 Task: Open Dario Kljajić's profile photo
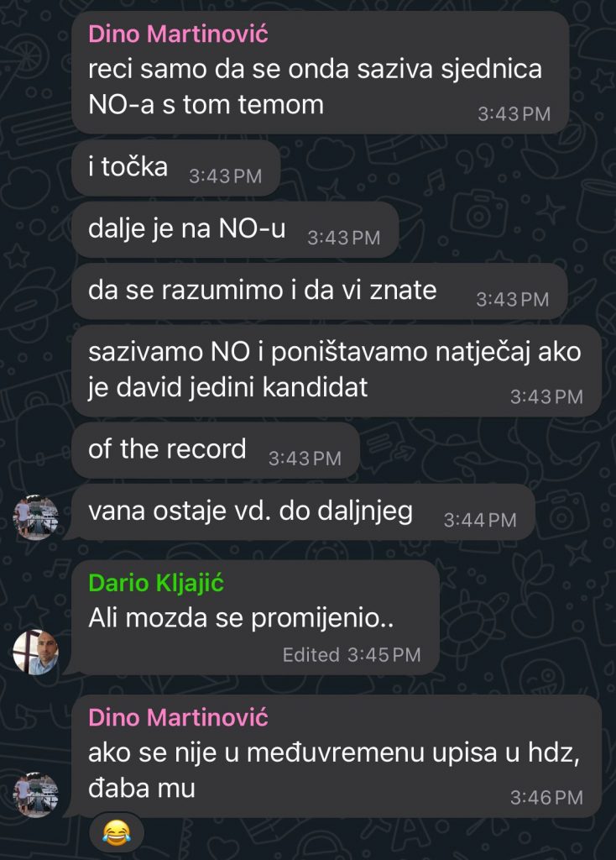35,652
